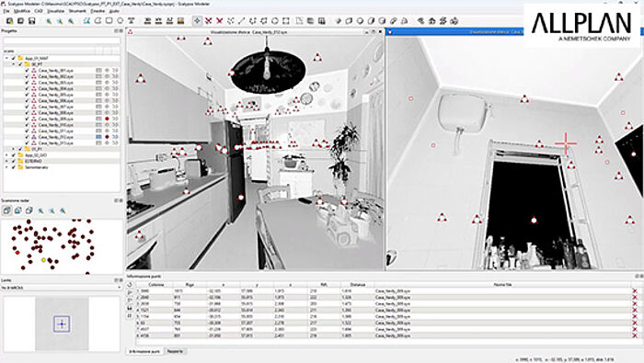The width and height of the screenshot is (644, 363).
Task: Click the Colonna column header
Action: pyautogui.click(x=156, y=284)
